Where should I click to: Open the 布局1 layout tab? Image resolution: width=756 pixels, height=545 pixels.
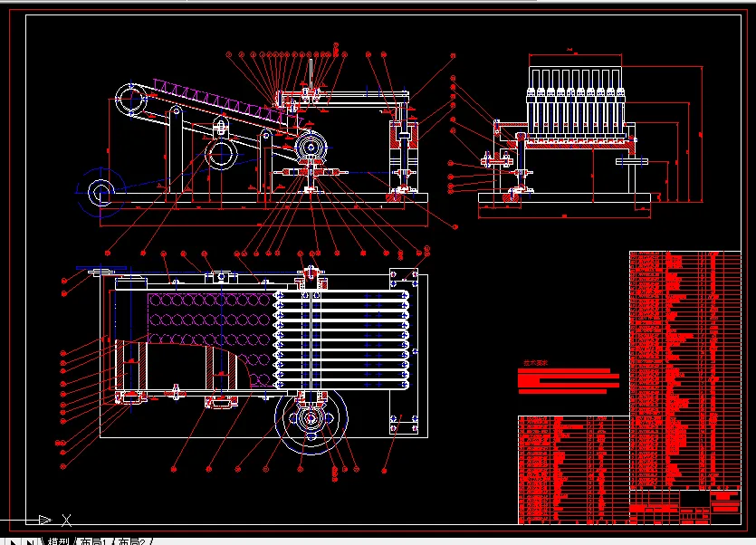(93, 541)
